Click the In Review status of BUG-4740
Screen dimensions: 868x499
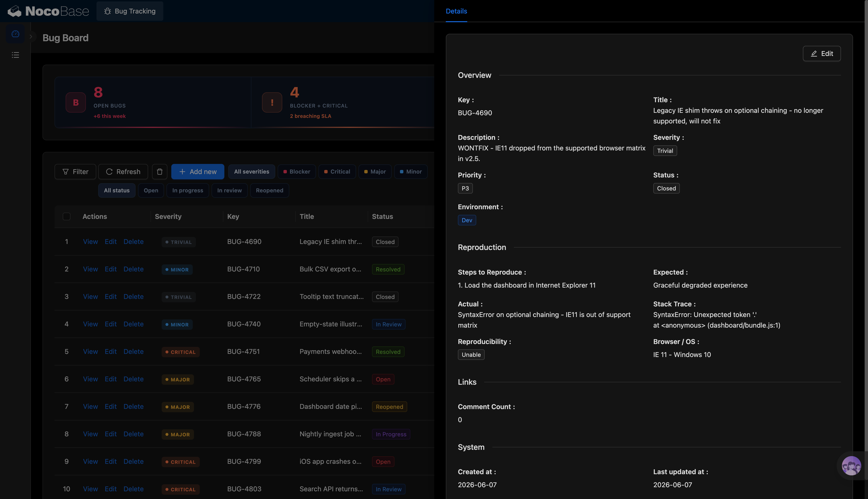[x=389, y=324]
